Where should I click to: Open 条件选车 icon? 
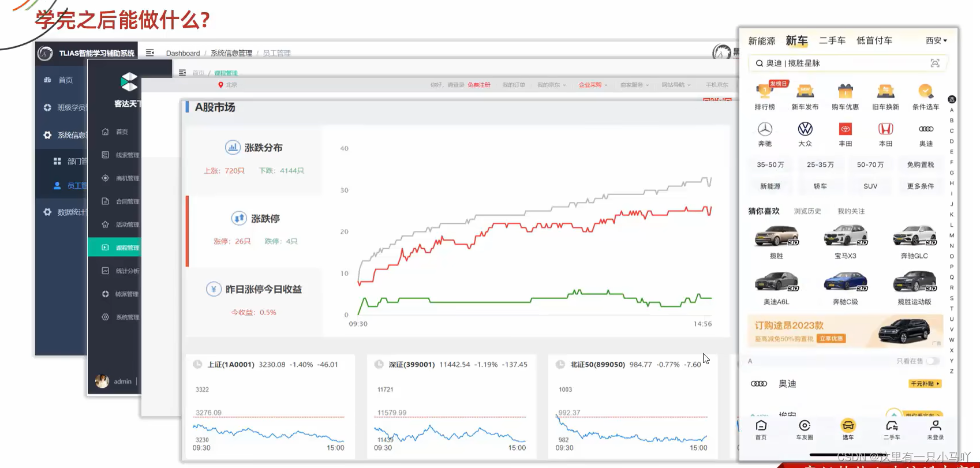(926, 91)
